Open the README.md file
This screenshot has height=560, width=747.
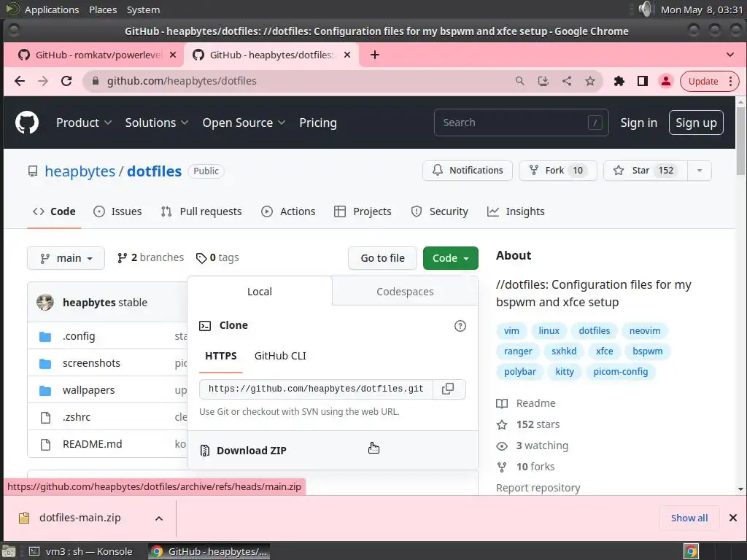(92, 444)
